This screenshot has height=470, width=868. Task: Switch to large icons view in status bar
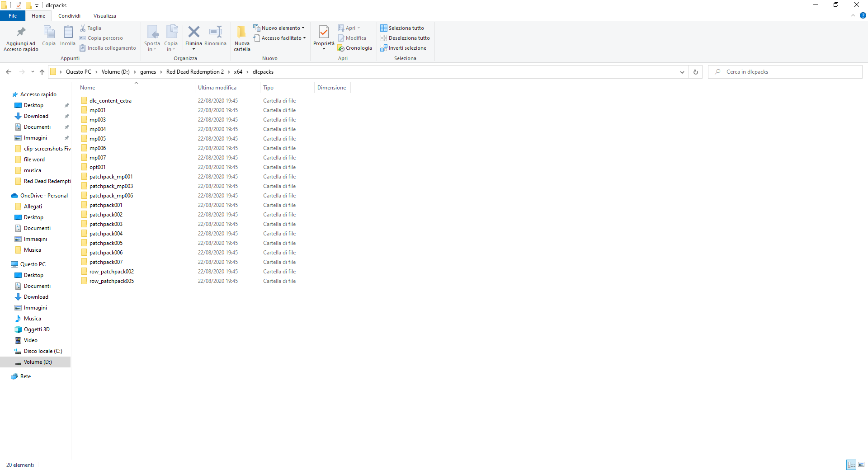[861, 465]
